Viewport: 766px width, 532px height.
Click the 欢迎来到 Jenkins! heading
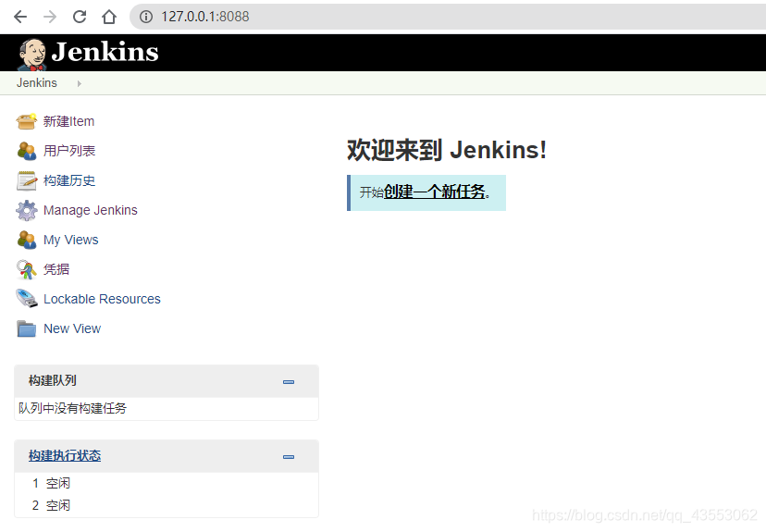(x=447, y=150)
